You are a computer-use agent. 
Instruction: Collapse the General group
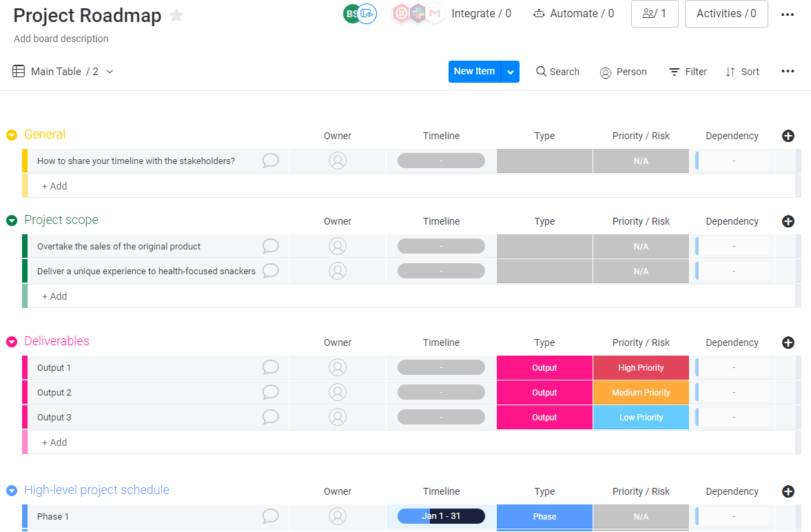click(x=11, y=135)
